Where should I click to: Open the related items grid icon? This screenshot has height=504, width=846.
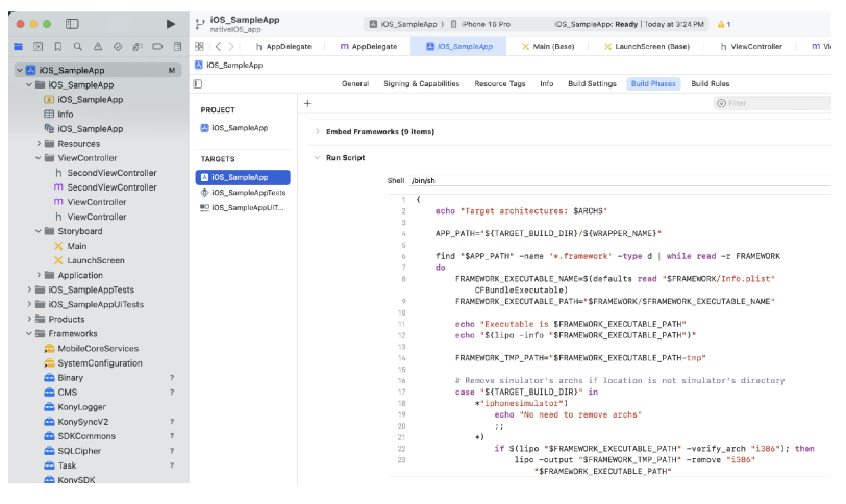click(x=199, y=46)
